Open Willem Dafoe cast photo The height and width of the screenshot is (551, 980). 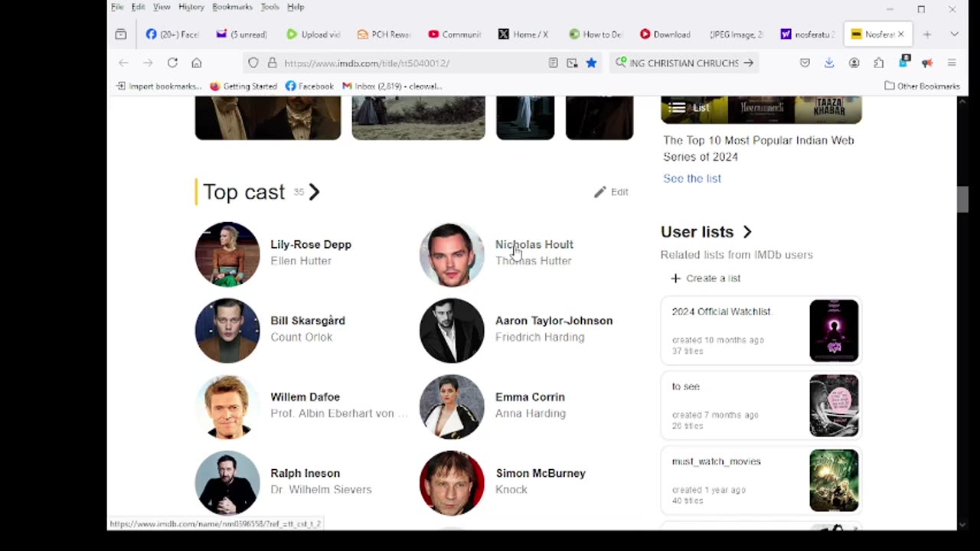tap(227, 406)
